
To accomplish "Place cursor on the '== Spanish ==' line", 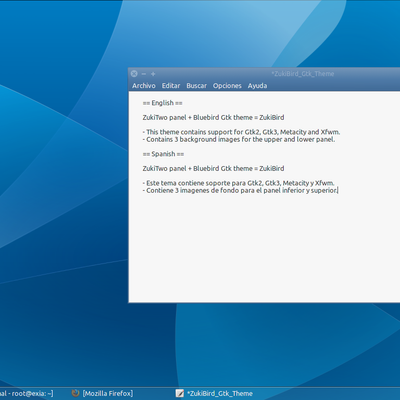I will click(163, 154).
